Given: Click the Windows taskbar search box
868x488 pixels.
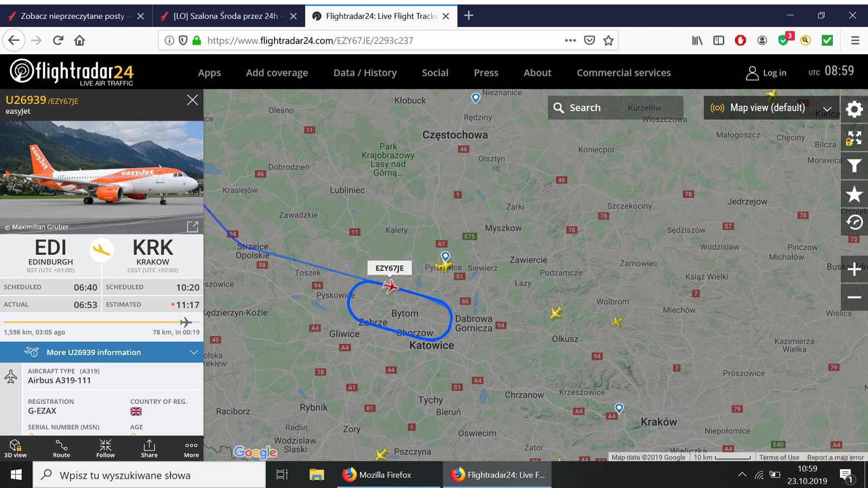Looking at the screenshot, I should (149, 475).
